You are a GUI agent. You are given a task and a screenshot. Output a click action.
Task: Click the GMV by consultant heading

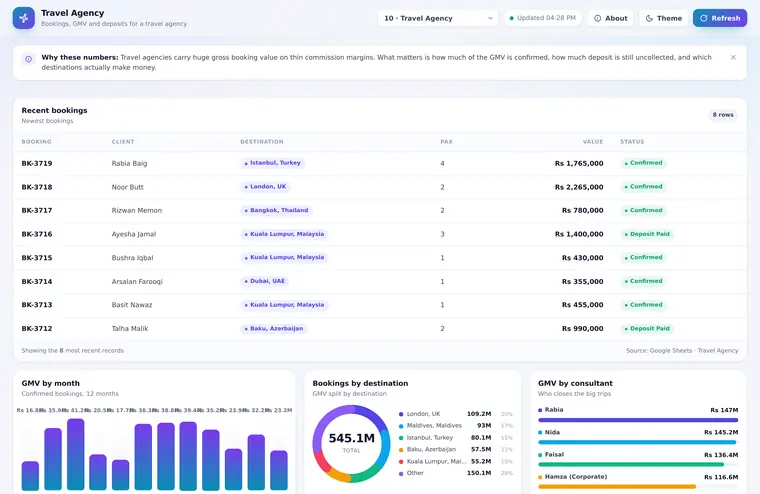[x=575, y=383]
